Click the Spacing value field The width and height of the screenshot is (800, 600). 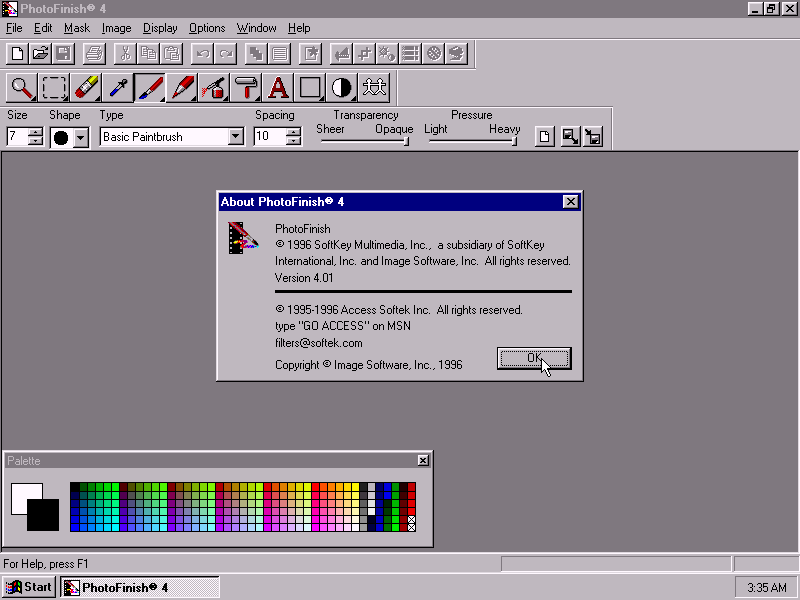coord(270,136)
